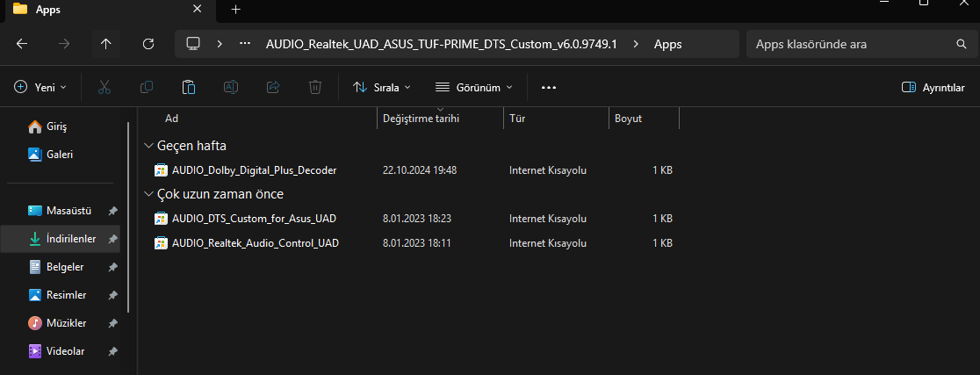Click the Delete trash icon
Screen dimensions: 980x375
click(315, 87)
